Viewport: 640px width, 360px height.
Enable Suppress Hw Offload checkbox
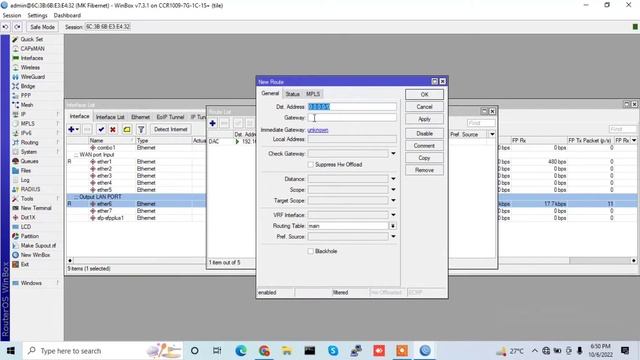click(311, 164)
